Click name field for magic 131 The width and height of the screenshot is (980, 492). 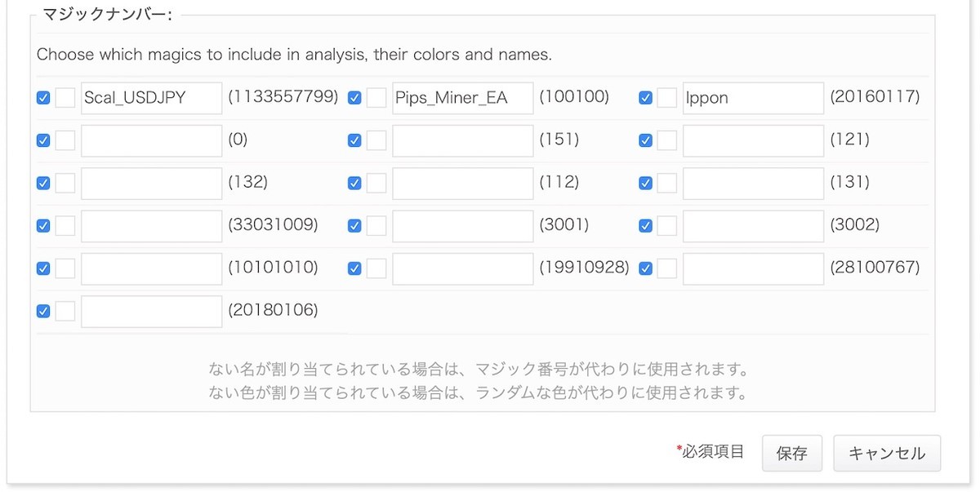pyautogui.click(x=753, y=183)
